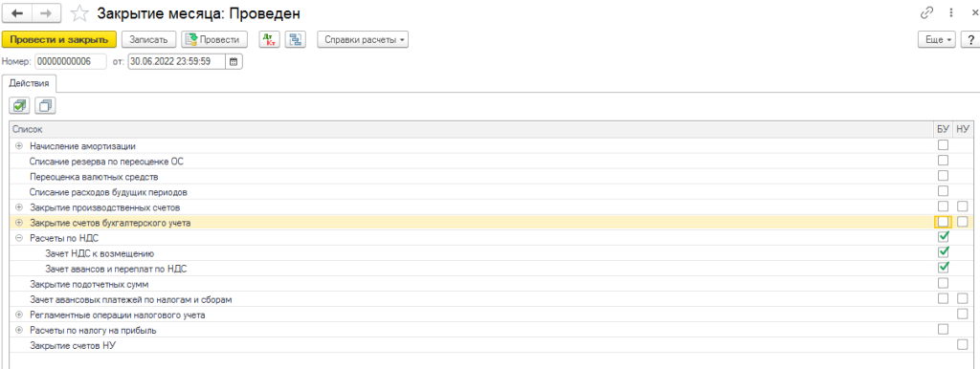This screenshot has width=980, height=369.
Task: Tick НУ checkbox for Закрытие счетов бухгалтерского учета
Action: [x=963, y=222]
